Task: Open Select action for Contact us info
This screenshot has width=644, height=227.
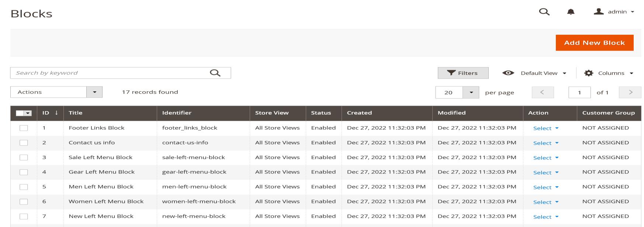Action: [x=546, y=143]
